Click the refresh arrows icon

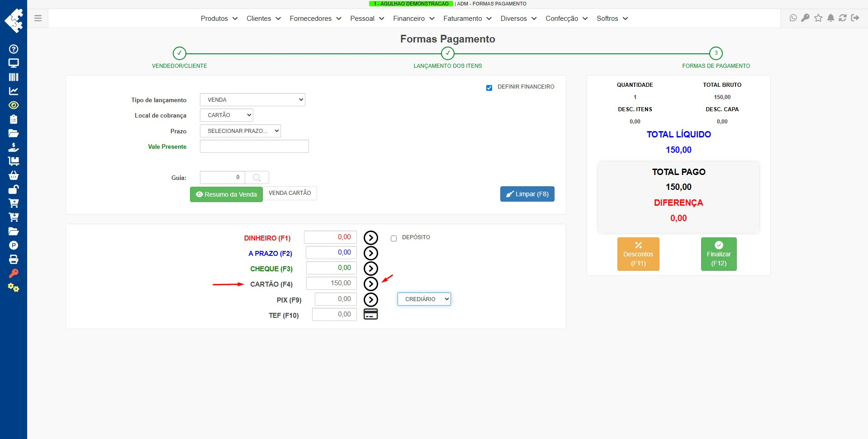pyautogui.click(x=843, y=18)
